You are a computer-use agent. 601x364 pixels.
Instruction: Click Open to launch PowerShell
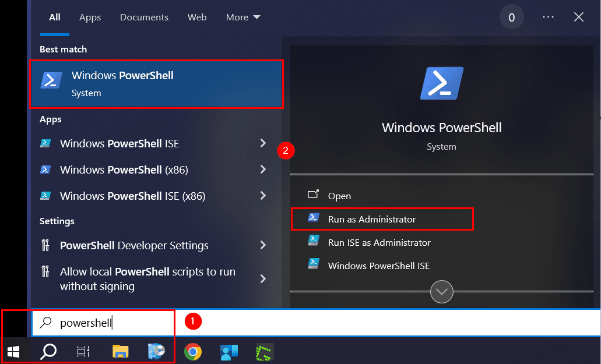(340, 196)
